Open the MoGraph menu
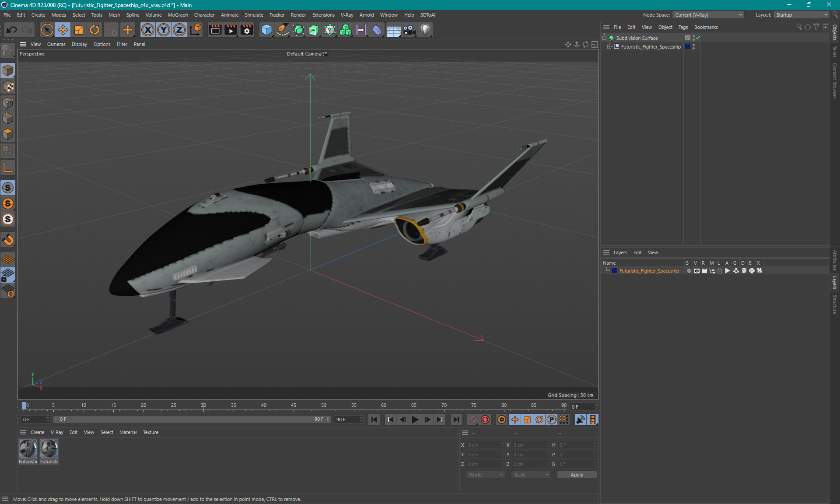Viewport: 840px width, 504px height. pyautogui.click(x=178, y=15)
